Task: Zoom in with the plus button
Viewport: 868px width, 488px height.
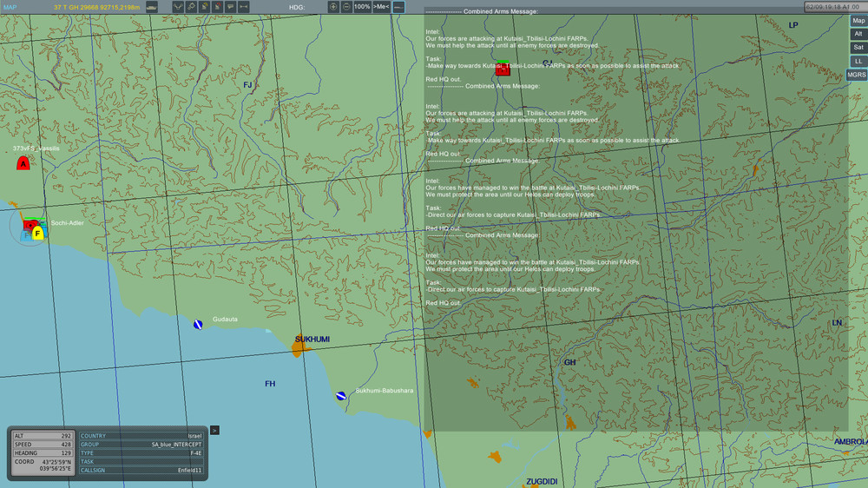Action: (x=333, y=7)
